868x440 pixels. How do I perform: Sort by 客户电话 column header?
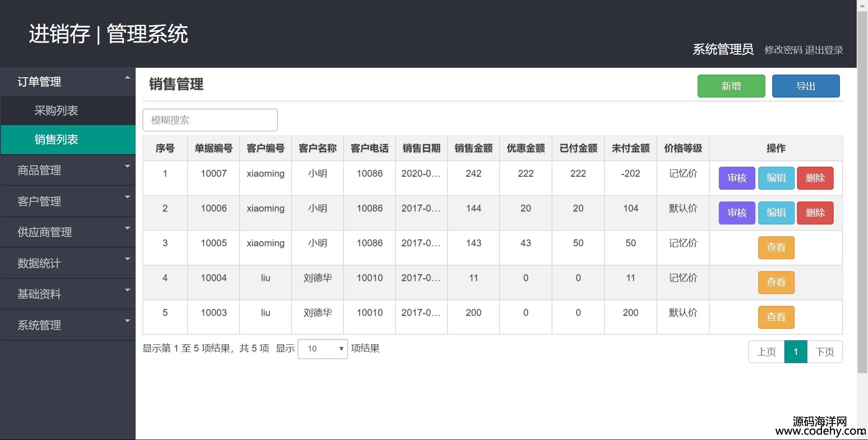point(370,148)
